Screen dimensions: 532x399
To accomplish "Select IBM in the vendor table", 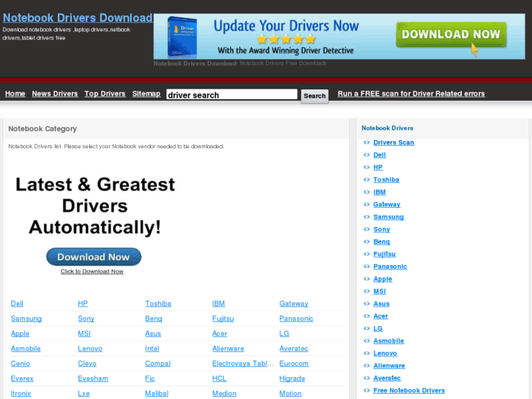I will coord(219,304).
